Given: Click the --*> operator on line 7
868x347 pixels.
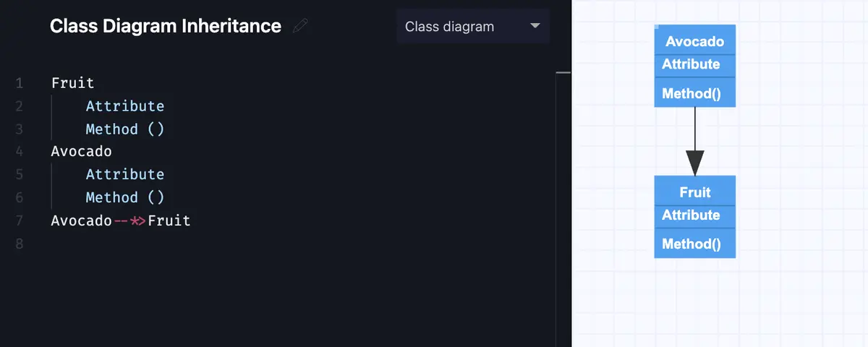Looking at the screenshot, I should 129,220.
